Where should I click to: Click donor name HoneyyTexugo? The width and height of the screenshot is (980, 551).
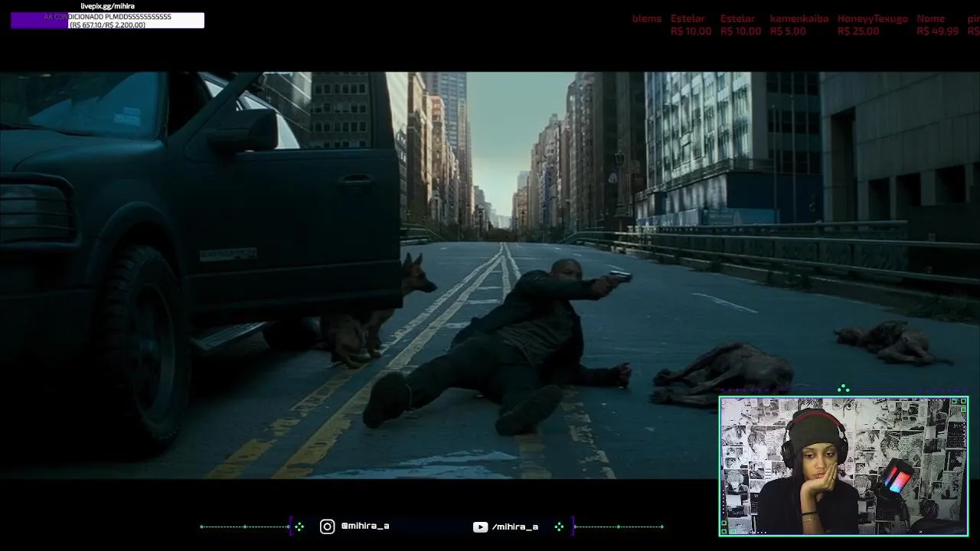(x=872, y=18)
